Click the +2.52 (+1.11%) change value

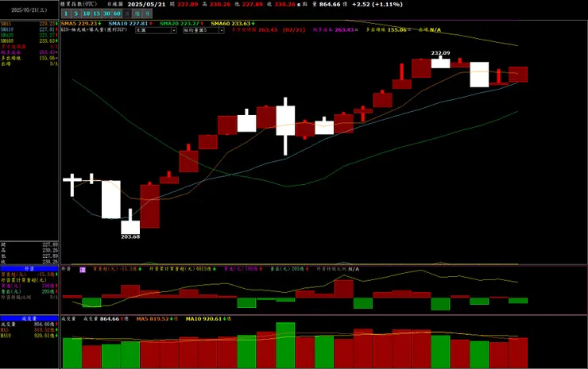(377, 4)
